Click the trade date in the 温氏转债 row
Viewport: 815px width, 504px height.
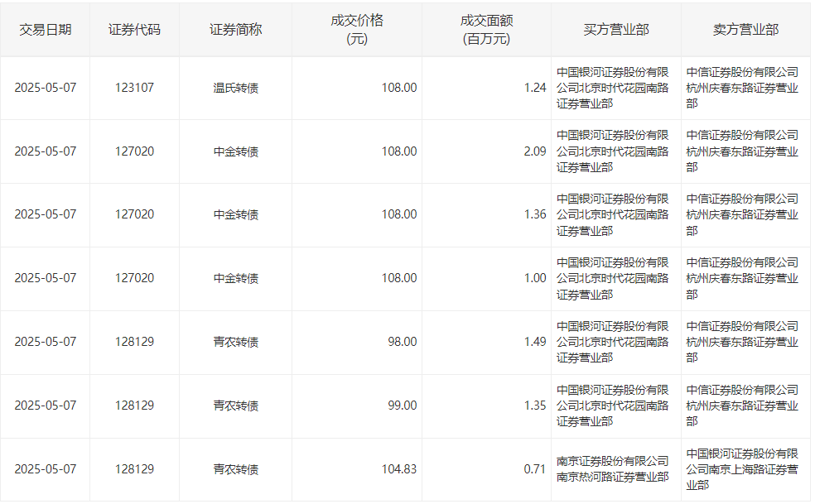point(46,88)
